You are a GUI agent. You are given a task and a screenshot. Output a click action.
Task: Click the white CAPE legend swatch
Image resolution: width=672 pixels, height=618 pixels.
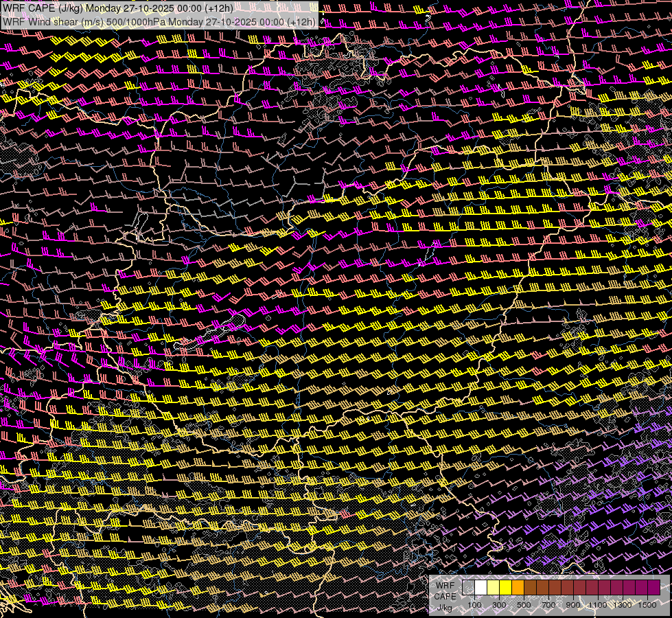[x=480, y=588]
